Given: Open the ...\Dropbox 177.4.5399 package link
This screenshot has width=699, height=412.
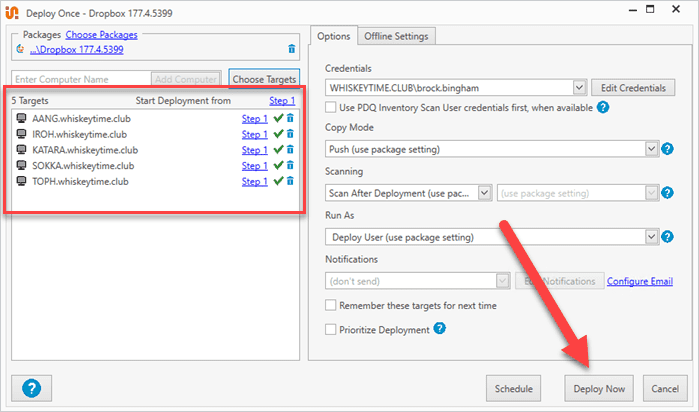Looking at the screenshot, I should click(x=77, y=49).
